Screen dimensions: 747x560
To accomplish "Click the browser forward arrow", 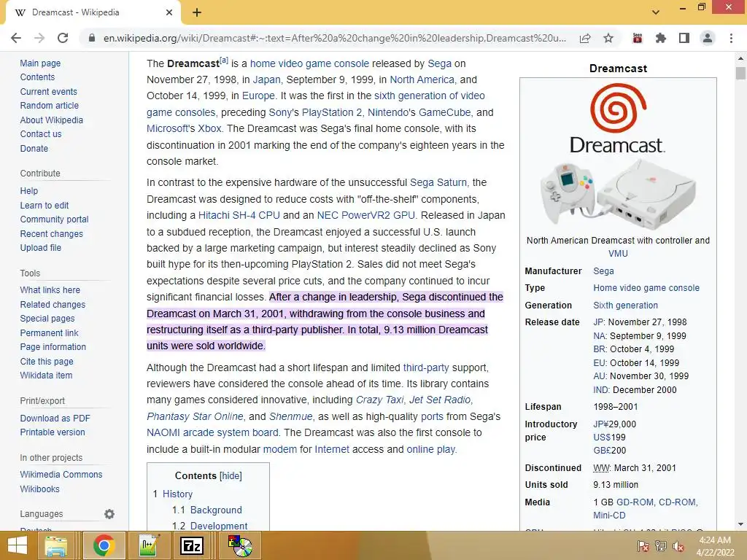I will (39, 38).
